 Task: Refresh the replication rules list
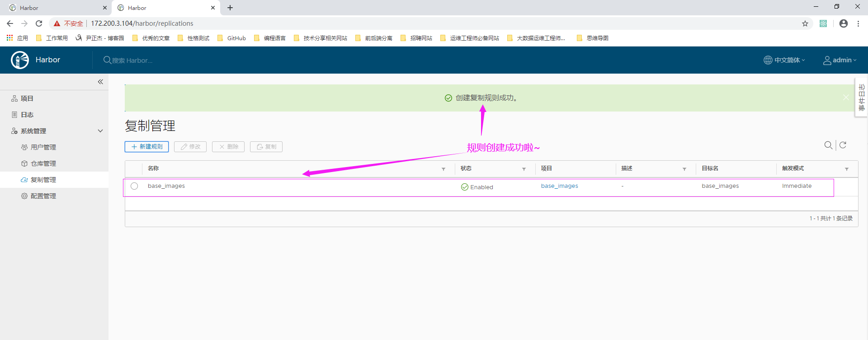tap(843, 145)
